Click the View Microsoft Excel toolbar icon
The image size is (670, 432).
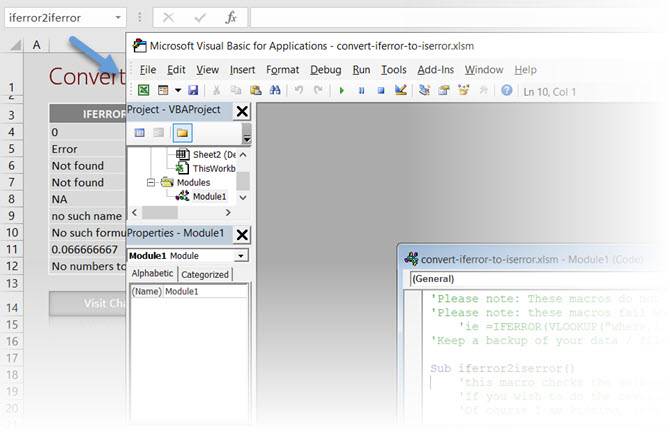tap(144, 90)
